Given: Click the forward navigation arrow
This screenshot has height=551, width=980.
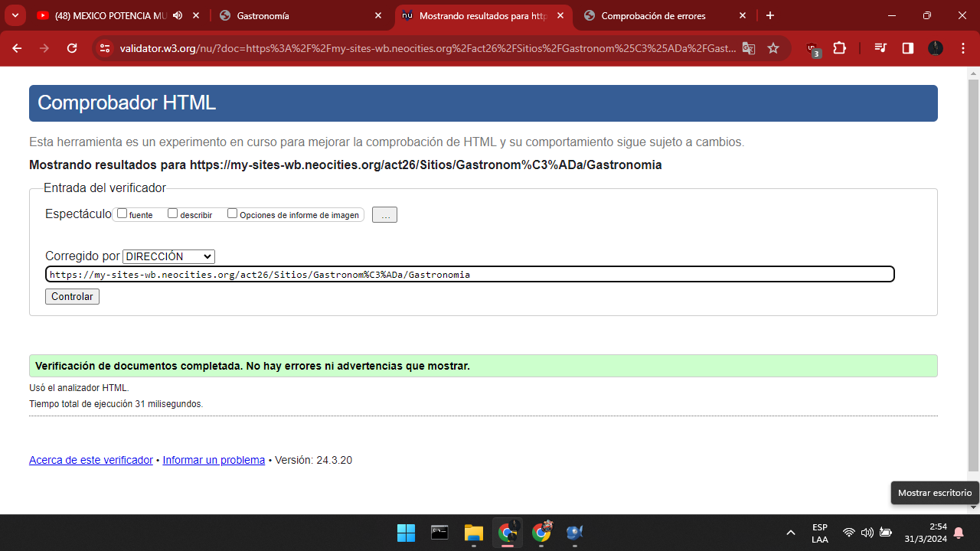Looking at the screenshot, I should click(x=44, y=48).
